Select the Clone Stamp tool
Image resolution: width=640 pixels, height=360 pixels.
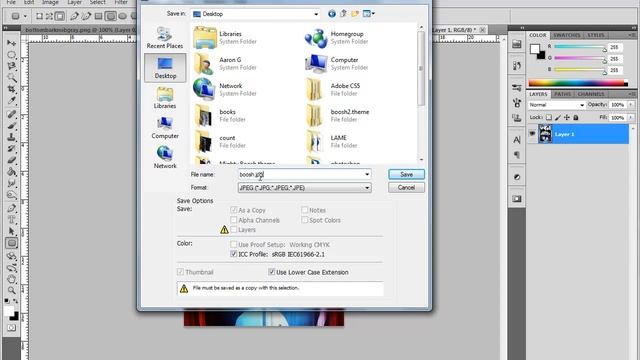click(x=11, y=137)
